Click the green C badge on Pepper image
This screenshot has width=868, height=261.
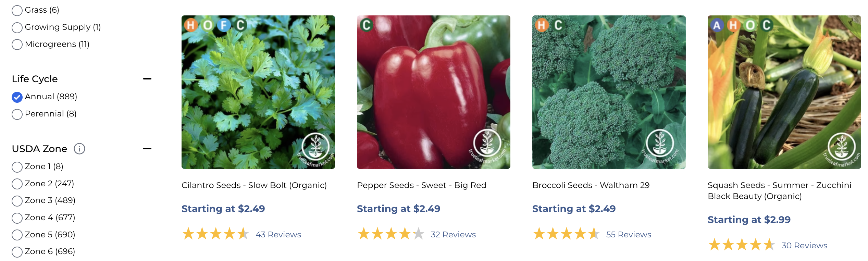pos(366,25)
